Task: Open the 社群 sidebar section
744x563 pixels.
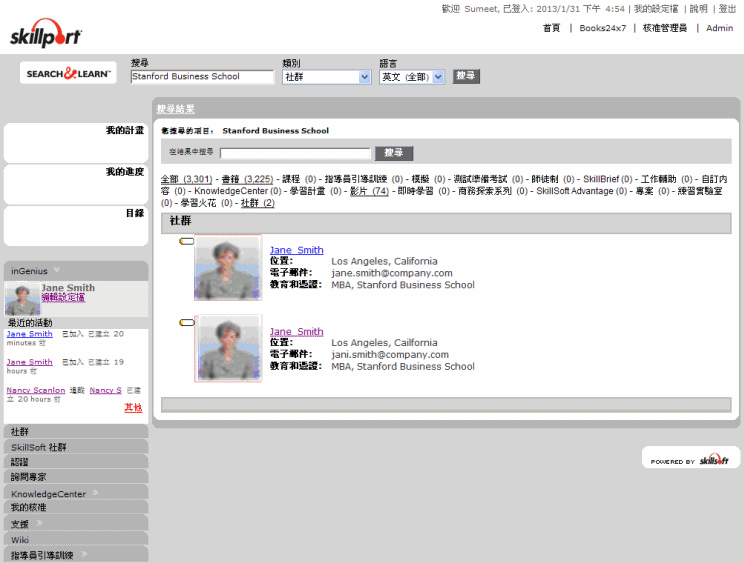Action: pos(76,432)
